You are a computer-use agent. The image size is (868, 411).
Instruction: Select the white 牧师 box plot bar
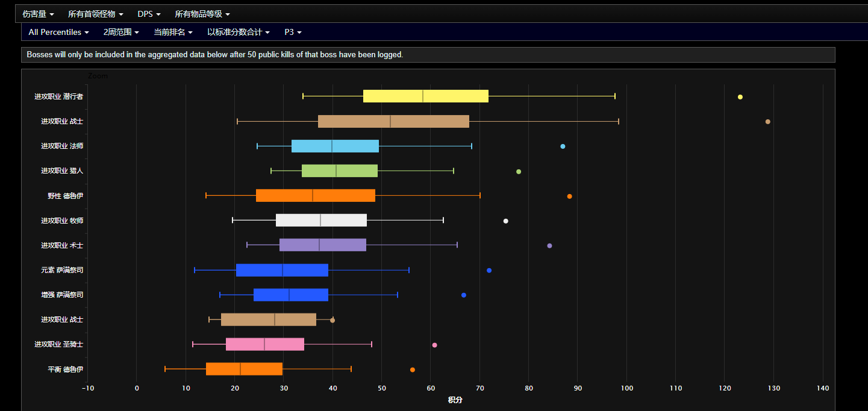(321, 220)
